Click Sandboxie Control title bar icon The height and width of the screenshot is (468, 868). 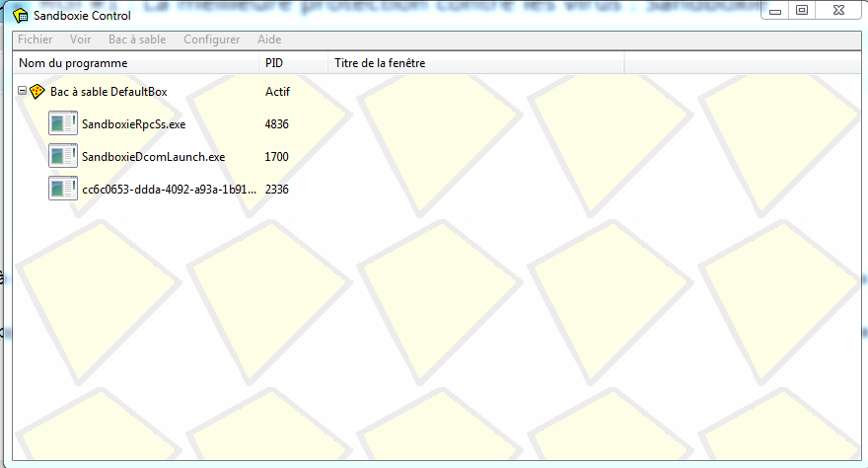(21, 16)
